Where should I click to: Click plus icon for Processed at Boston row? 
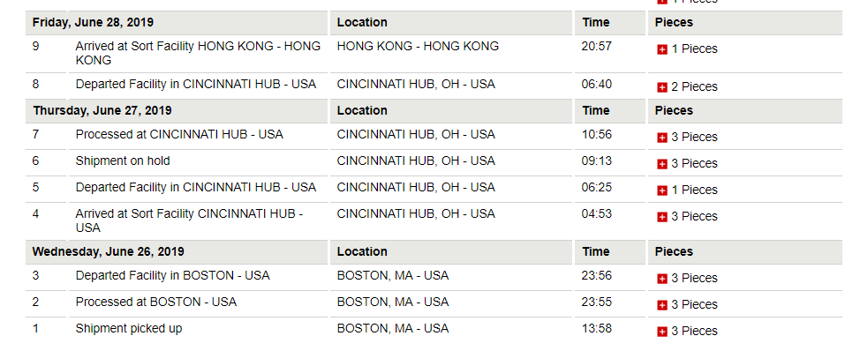pyautogui.click(x=661, y=306)
